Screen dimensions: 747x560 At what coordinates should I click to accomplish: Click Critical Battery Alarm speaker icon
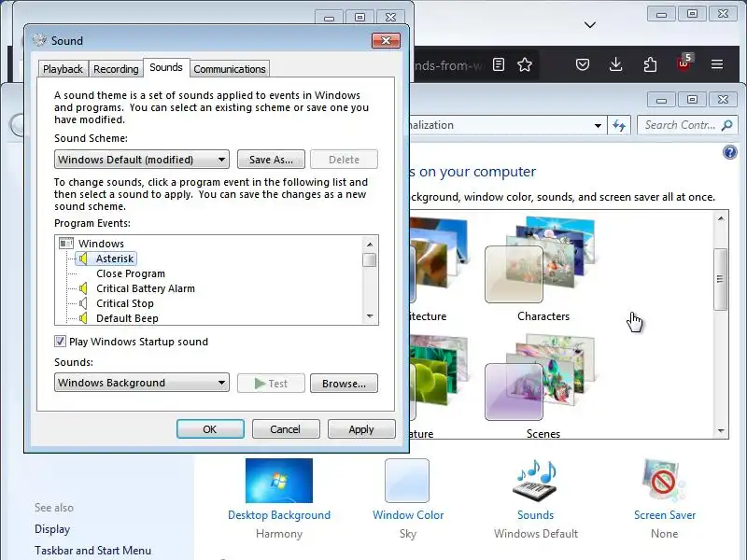coord(83,288)
